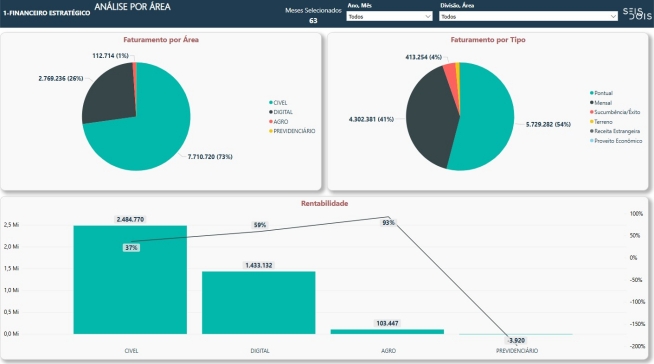Select the Meses Selecionados card
This screenshot has width=654, height=364.
point(313,15)
